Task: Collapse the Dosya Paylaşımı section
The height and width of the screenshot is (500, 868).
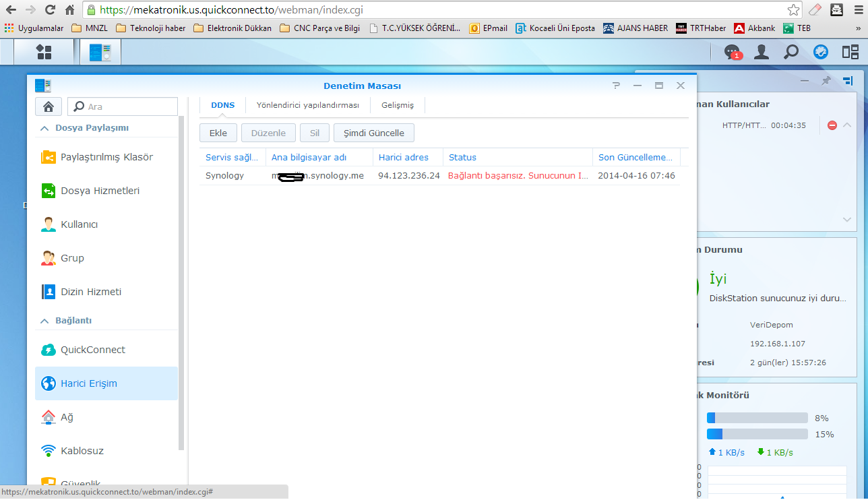Action: (45, 128)
